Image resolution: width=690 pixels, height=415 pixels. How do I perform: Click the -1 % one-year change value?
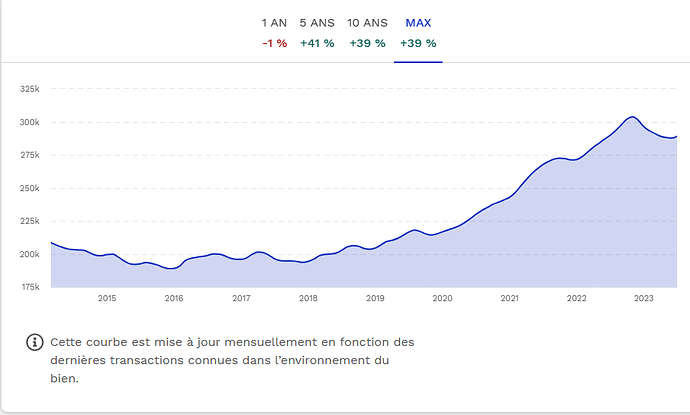[275, 43]
